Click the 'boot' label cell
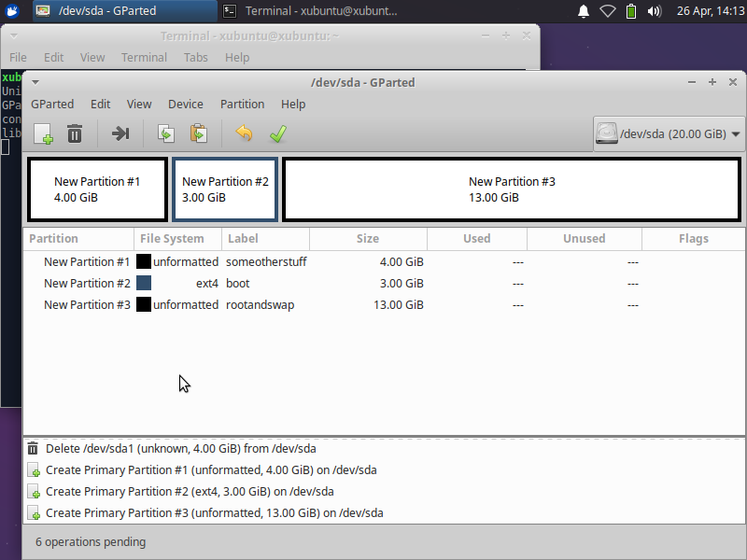The height and width of the screenshot is (560, 747). pyautogui.click(x=238, y=284)
